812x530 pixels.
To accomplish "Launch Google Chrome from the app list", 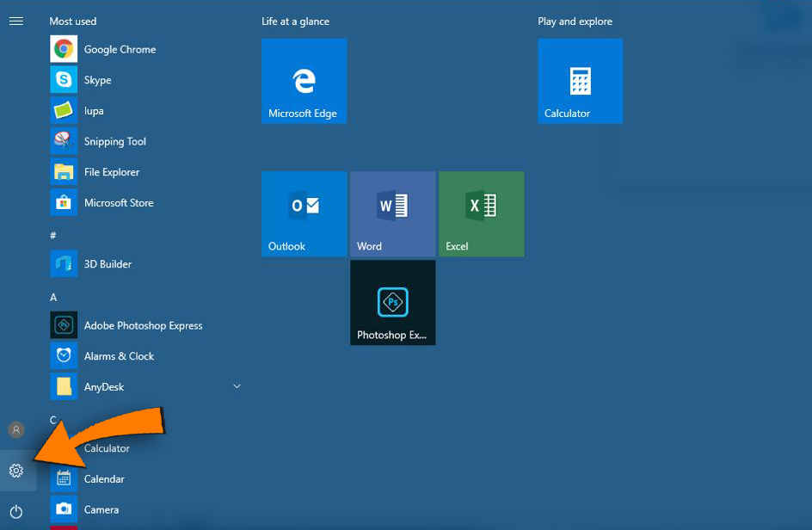I will click(64, 49).
